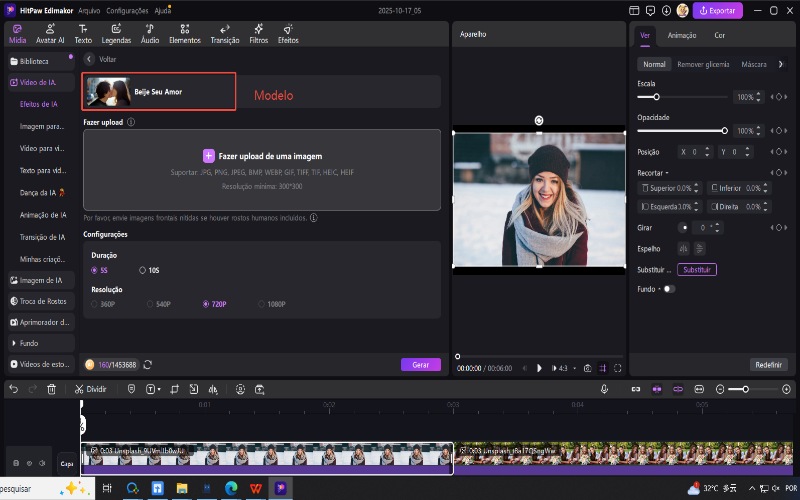Zoom in timeline with plus icon
The image size is (800, 500).
(x=786, y=389)
